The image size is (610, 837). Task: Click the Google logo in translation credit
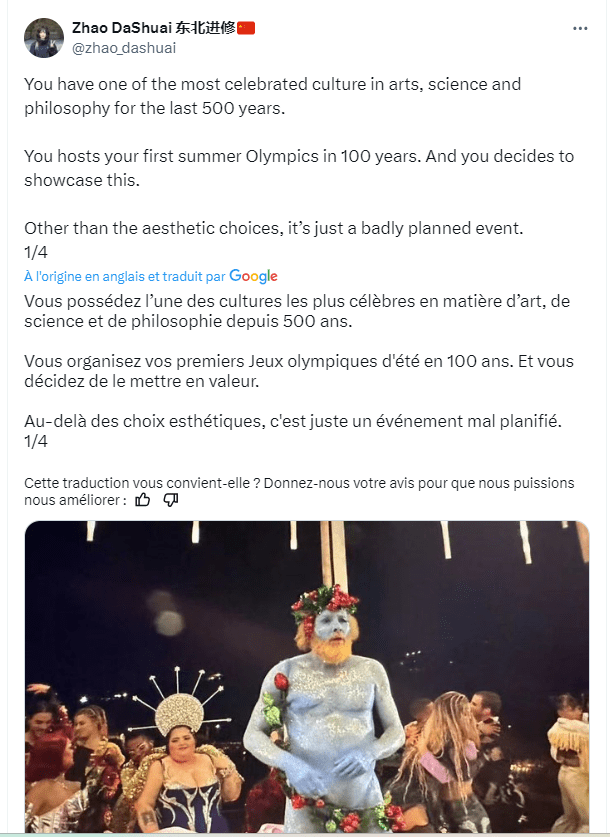click(253, 276)
